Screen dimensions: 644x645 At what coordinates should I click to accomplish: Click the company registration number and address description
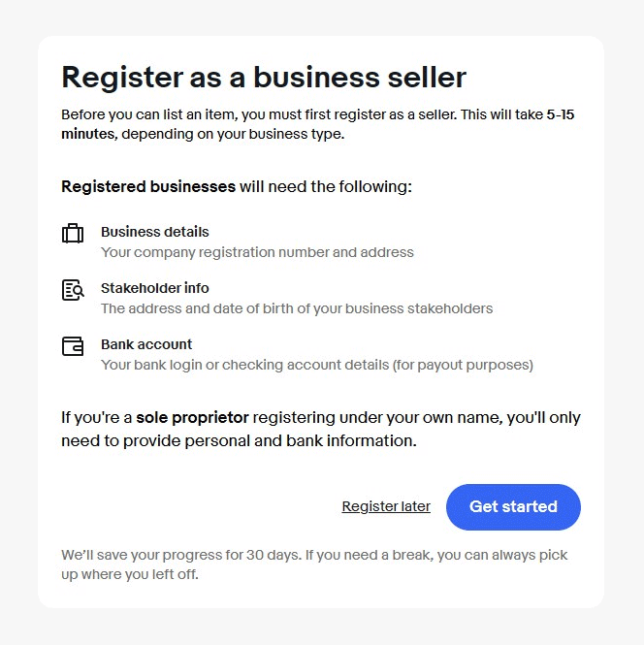(257, 252)
